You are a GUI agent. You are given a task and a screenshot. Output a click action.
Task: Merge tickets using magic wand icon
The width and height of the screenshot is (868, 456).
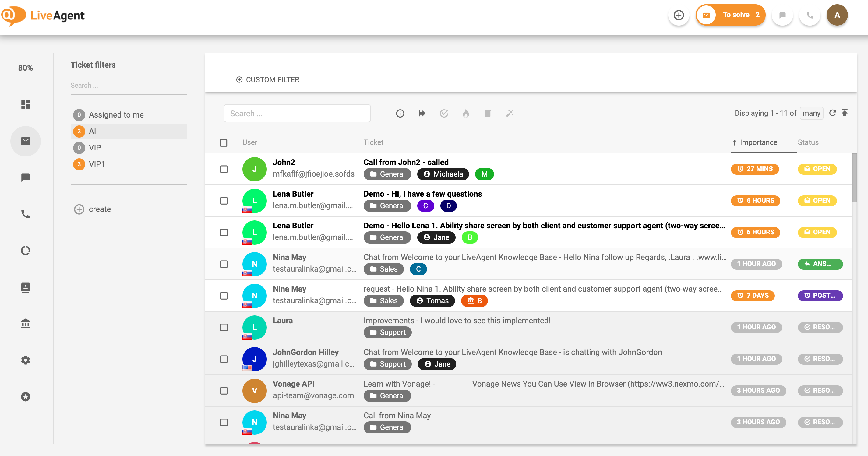510,113
